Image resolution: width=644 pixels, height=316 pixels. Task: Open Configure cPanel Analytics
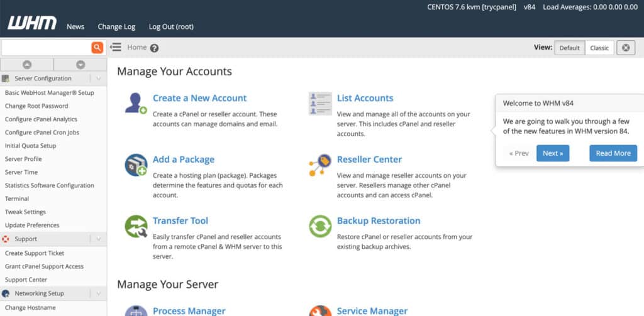tap(41, 119)
